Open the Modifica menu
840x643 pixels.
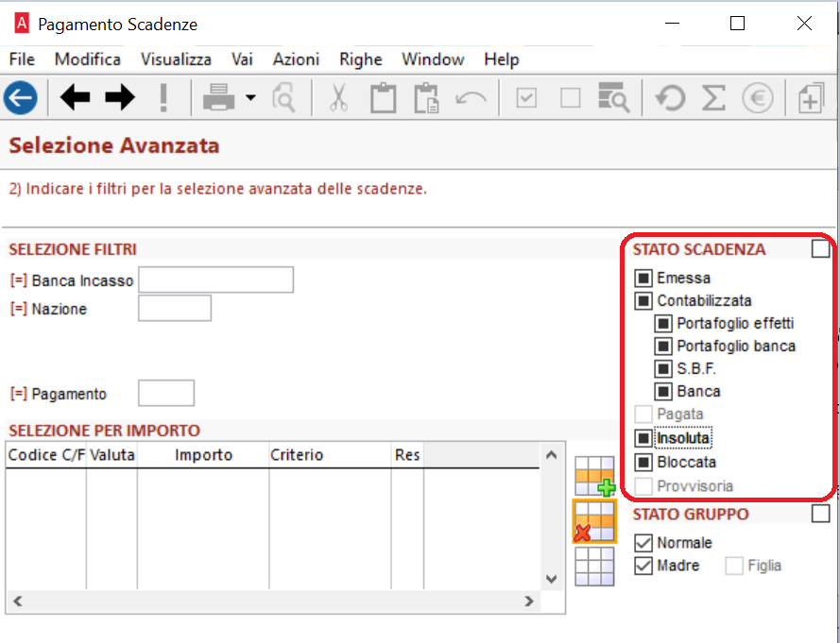88,59
